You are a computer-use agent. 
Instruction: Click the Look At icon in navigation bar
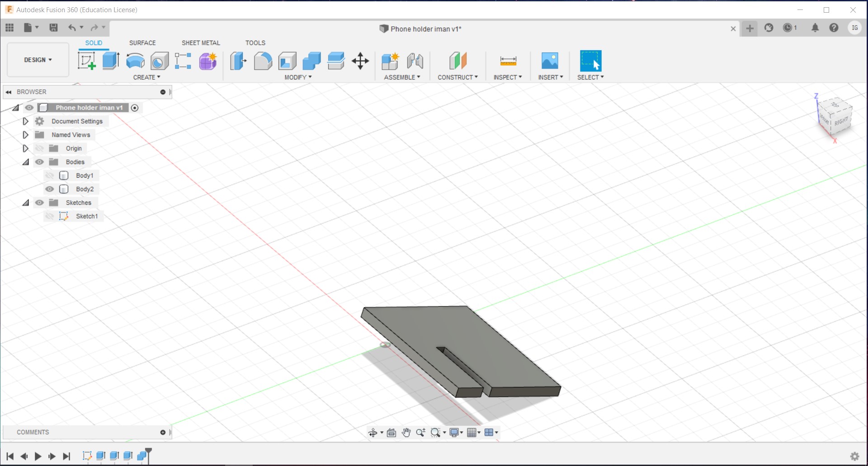[x=392, y=433]
